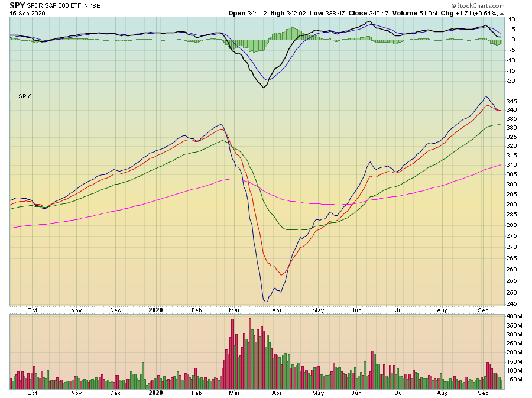Click the 280 price axis label
Screen dimensions: 532x398
coord(512,225)
